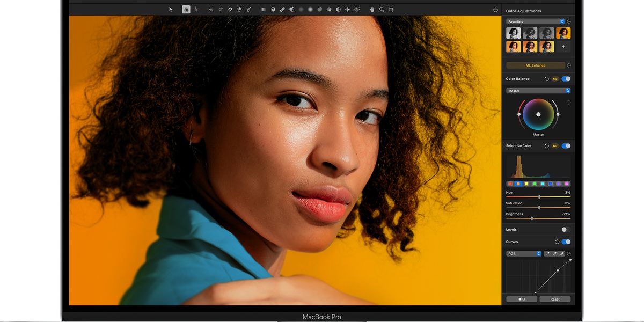Toggle the Color Balance adjustment switch
The height and width of the screenshot is (322, 644).
566,79
